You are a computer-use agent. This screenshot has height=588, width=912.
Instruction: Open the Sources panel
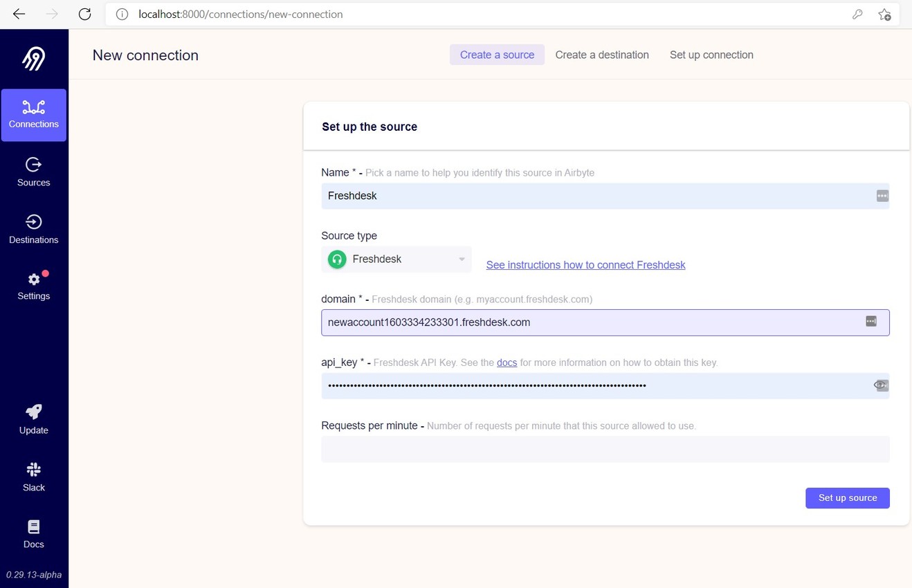click(x=33, y=172)
